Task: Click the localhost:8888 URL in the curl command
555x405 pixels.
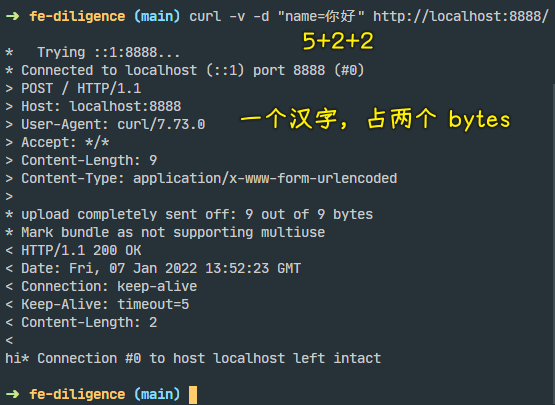Action: pos(461,16)
